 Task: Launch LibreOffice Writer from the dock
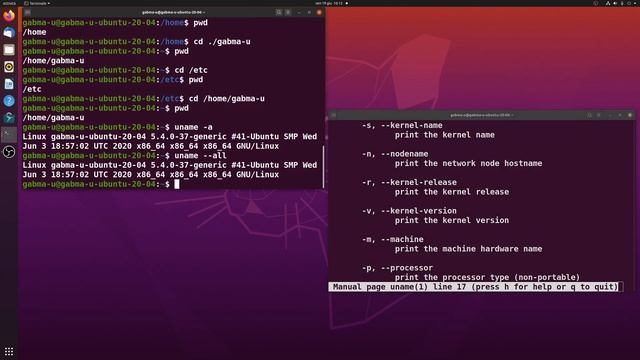[9, 84]
